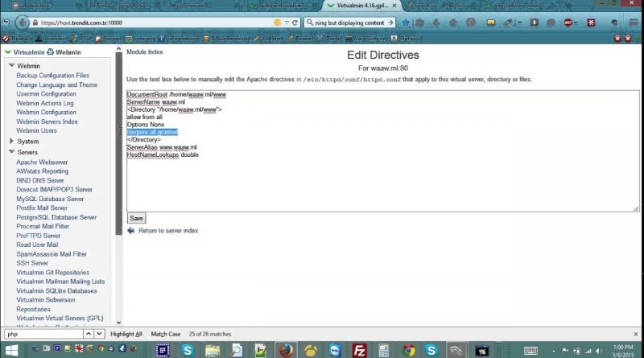
Task: Switch to Firefox in the taskbar
Action: (287, 350)
